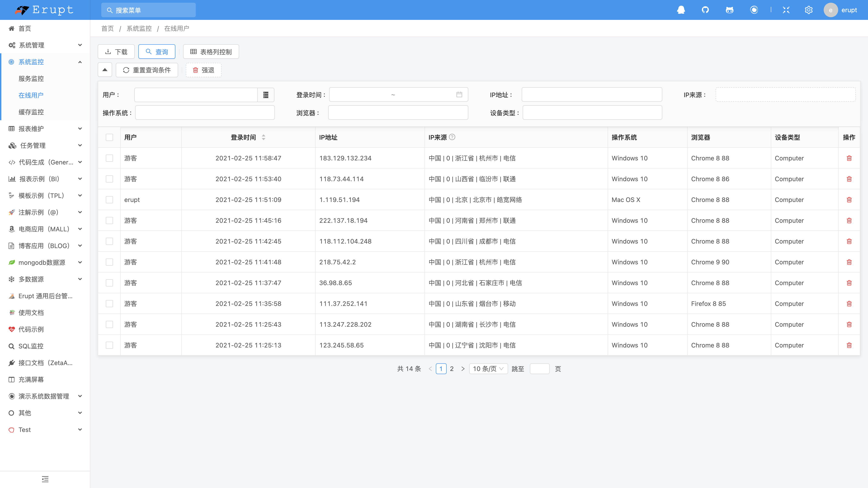Toggle fullscreen with the shrink arrows icon

(x=786, y=10)
